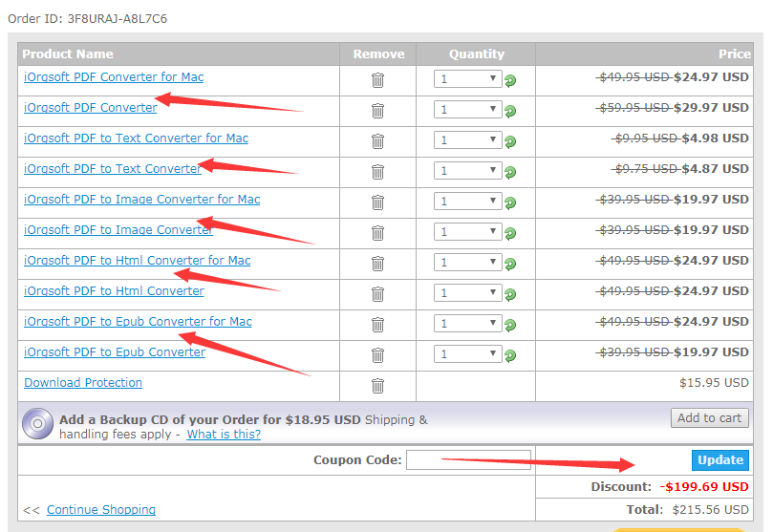Remove Download Protection from the cart
This screenshot has height=532, width=773.
point(377,386)
